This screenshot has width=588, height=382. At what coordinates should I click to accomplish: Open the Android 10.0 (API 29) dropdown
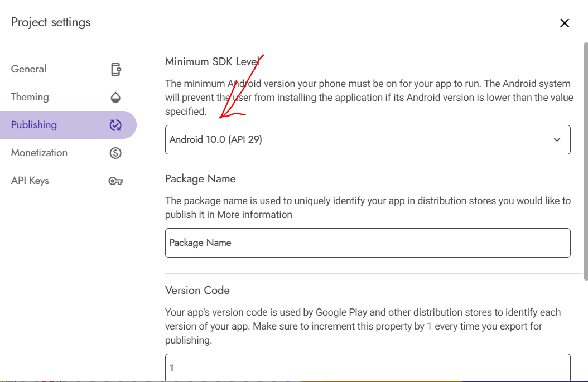[x=357, y=139]
